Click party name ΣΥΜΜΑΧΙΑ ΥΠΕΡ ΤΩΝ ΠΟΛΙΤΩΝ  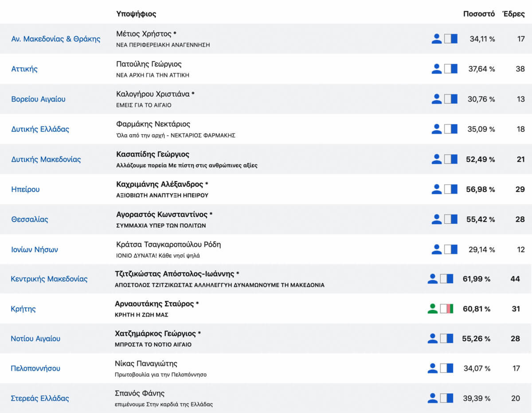pyautogui.click(x=161, y=226)
